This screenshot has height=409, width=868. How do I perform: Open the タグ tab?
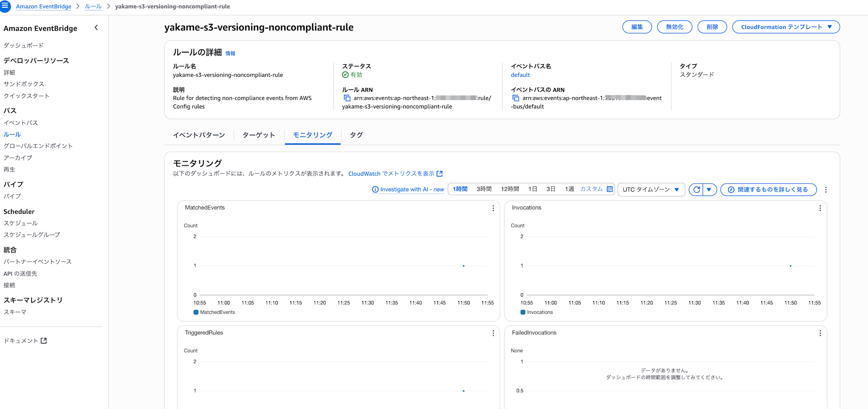[x=356, y=135]
